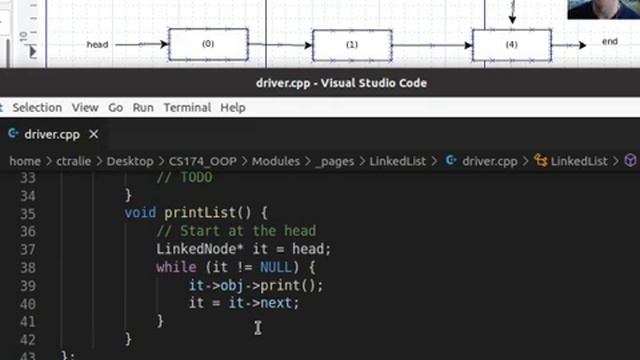
Task: Open the Terminal menu
Action: 187,107
